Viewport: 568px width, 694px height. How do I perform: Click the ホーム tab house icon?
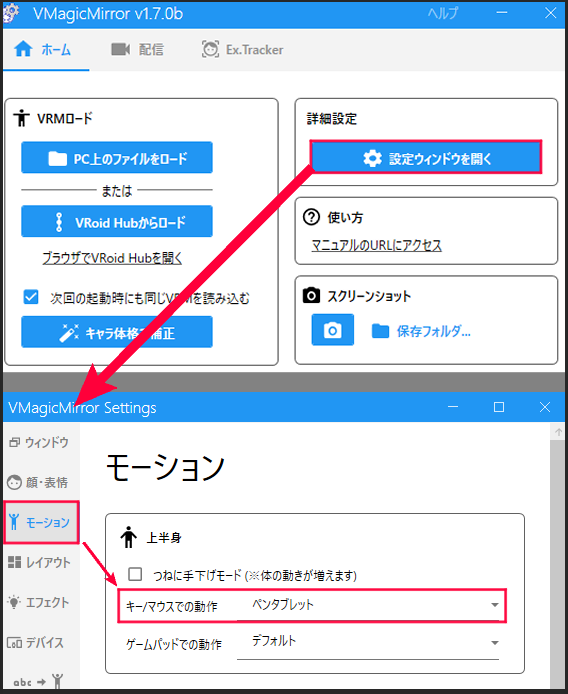click(23, 49)
